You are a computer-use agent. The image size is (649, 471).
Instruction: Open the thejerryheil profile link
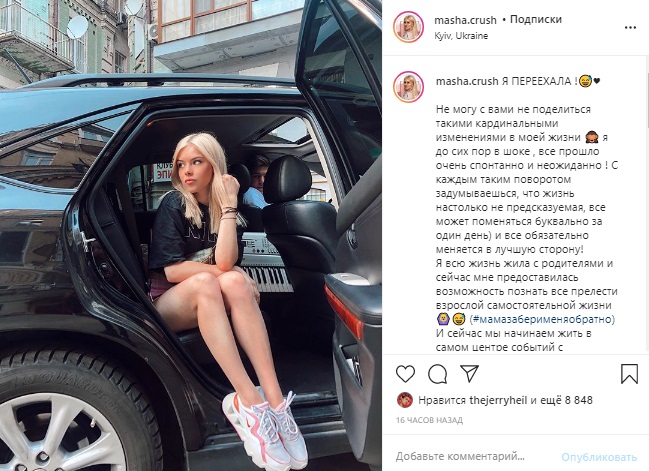[498, 401]
